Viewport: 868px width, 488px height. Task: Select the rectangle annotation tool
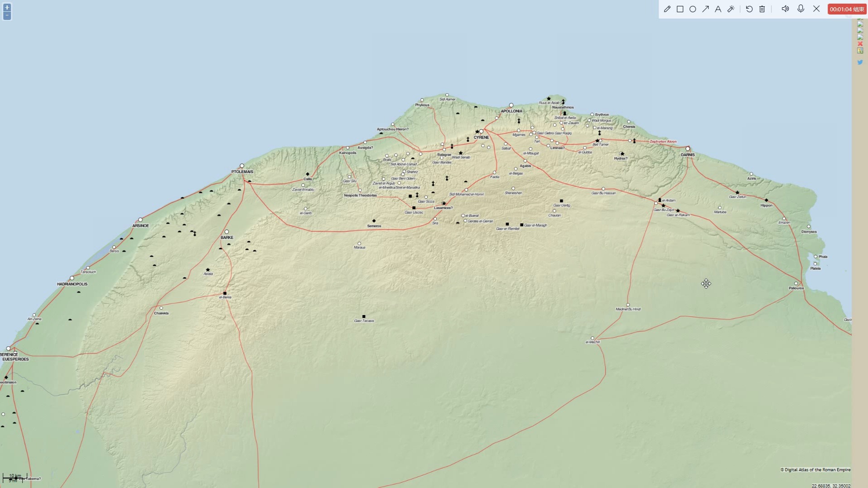point(680,9)
